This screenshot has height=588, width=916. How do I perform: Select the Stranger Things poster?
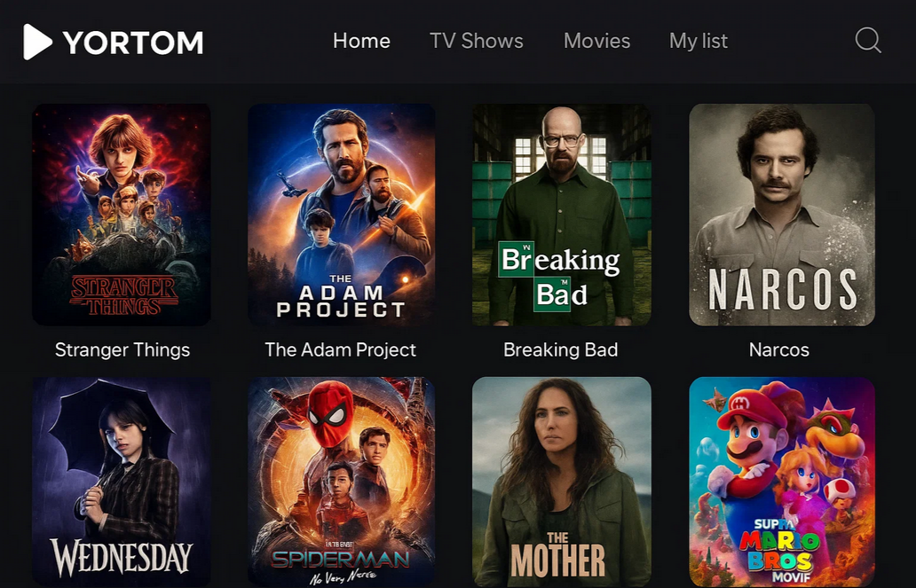pos(122,215)
